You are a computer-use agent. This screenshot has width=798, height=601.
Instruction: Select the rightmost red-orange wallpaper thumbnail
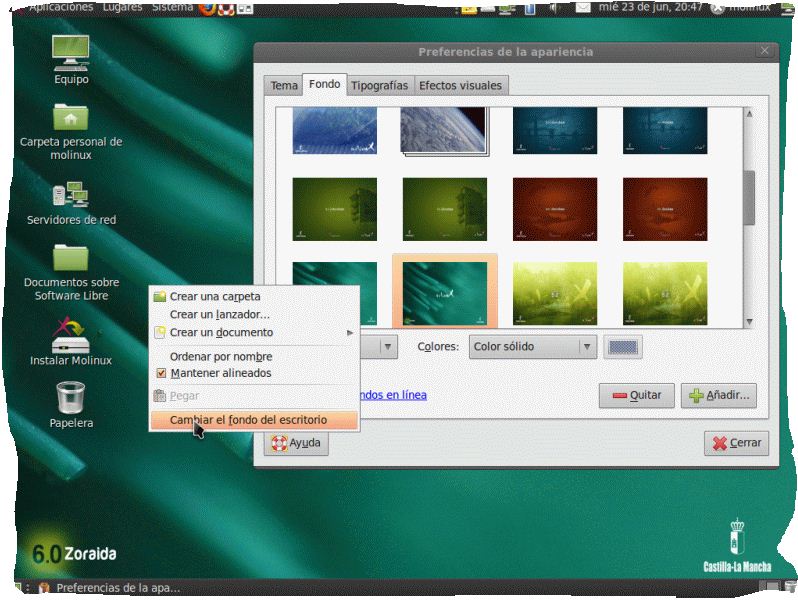(x=665, y=209)
